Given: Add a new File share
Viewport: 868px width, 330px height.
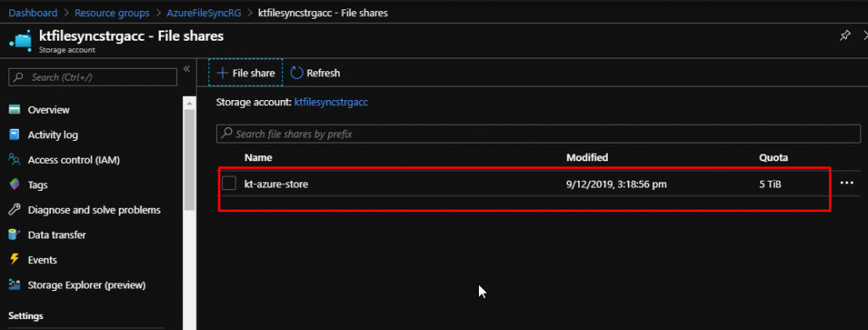Looking at the screenshot, I should (246, 73).
